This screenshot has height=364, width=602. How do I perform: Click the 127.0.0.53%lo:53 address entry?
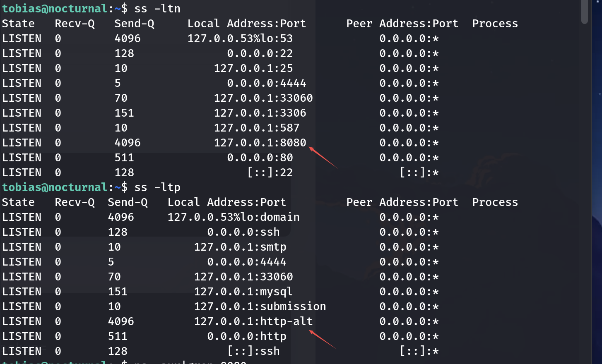pos(240,38)
